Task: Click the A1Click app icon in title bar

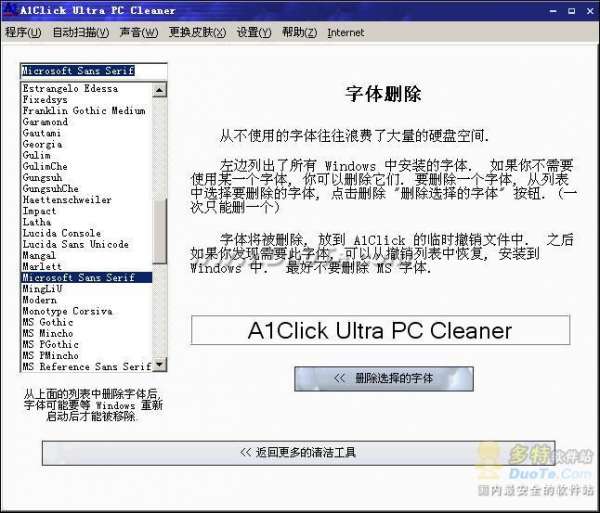Action: pyautogui.click(x=10, y=9)
